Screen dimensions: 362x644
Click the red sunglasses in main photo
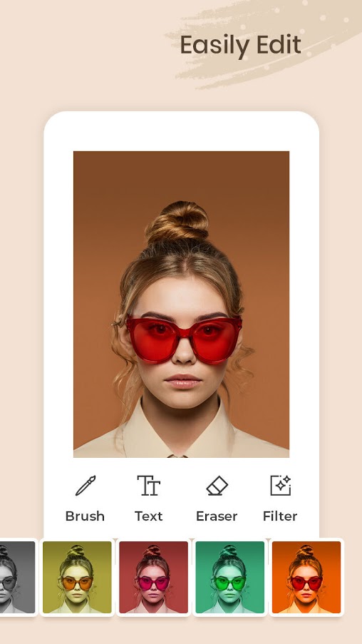coord(183,339)
